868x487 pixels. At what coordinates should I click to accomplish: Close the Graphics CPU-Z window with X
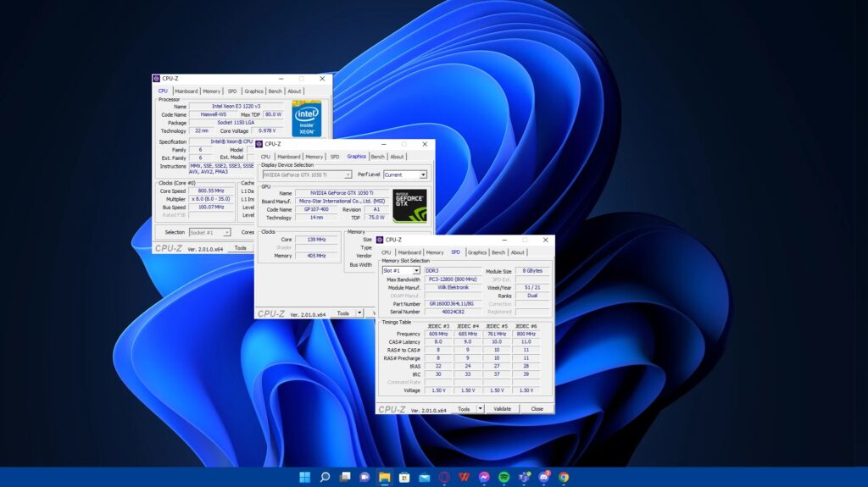pos(425,144)
